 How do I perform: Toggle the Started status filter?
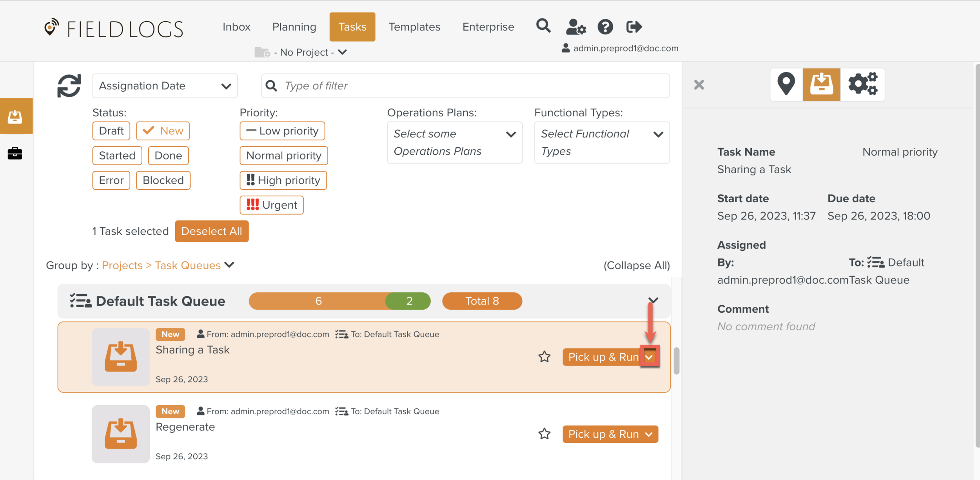coord(117,156)
